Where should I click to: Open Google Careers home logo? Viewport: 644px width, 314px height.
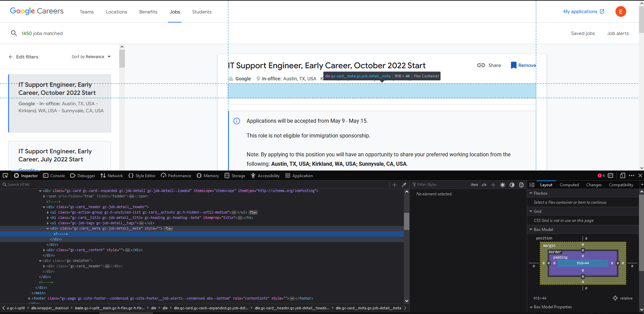[37, 11]
